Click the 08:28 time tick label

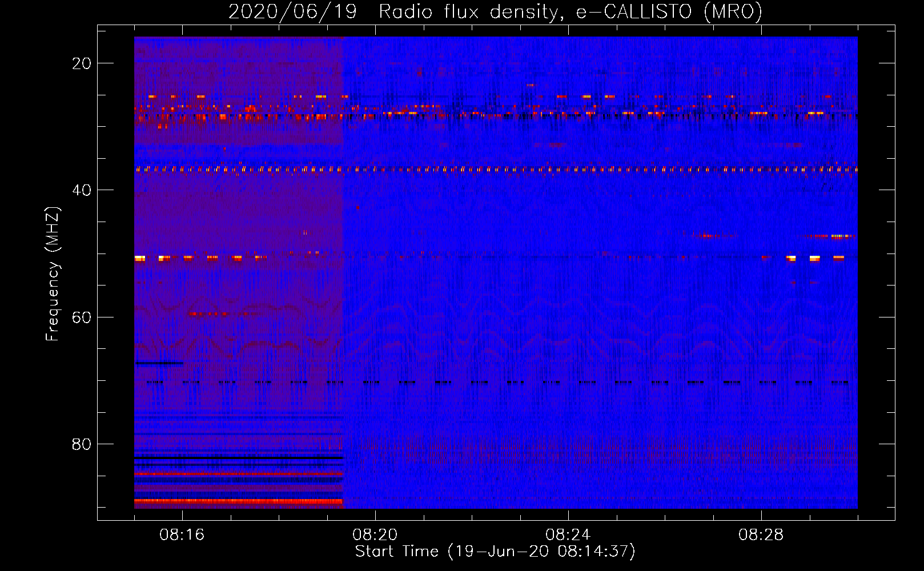coord(761,535)
